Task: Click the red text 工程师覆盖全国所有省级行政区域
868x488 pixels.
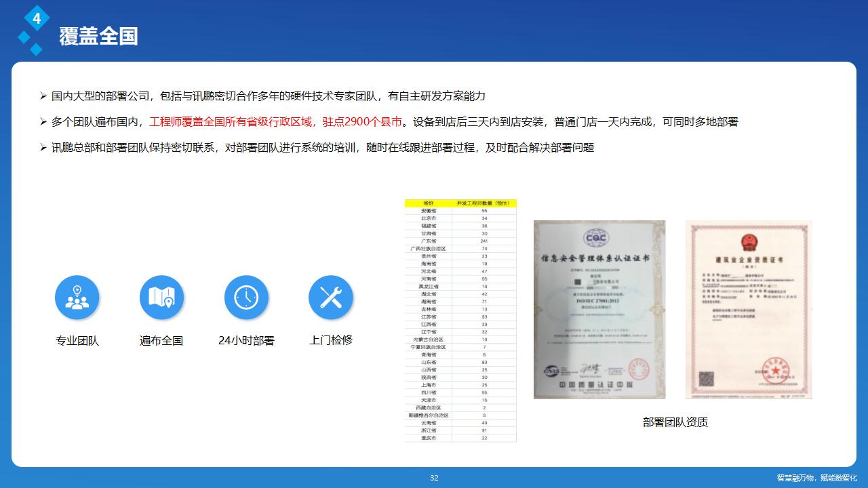Action: [233, 122]
